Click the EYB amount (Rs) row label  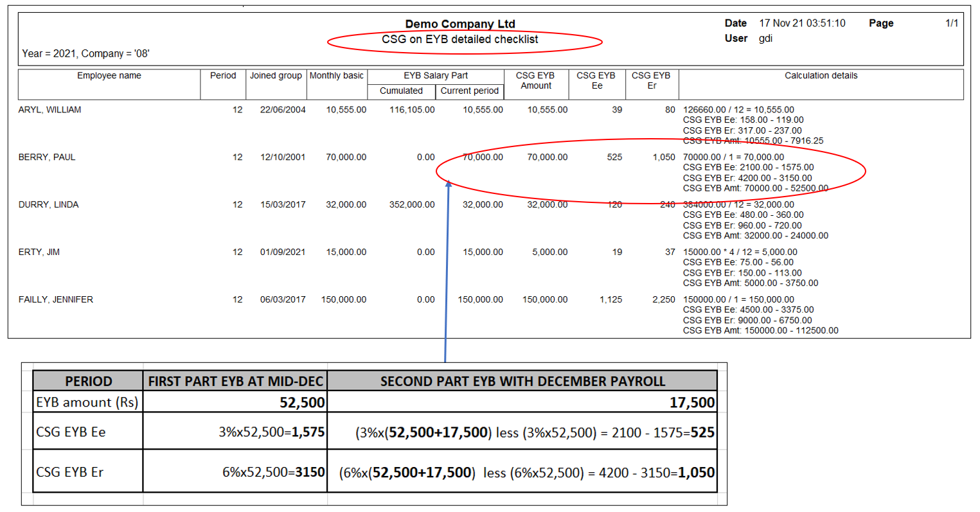coord(87,403)
